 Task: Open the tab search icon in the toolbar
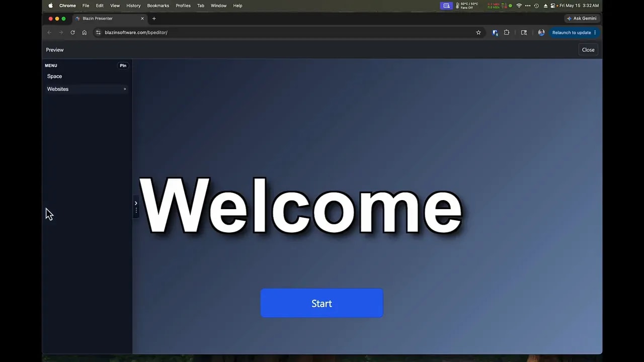524,33
